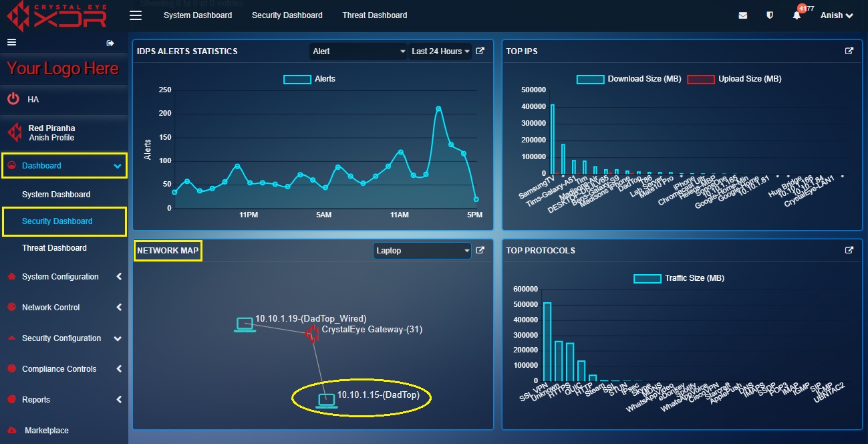Click the Marketplace sidebar icon
Viewport: 868px width, 444px height.
point(11,431)
